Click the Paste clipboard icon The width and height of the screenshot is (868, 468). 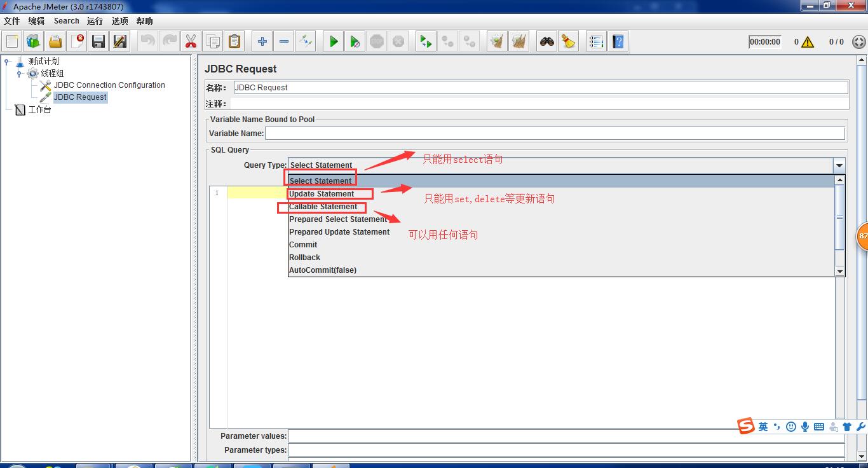234,41
